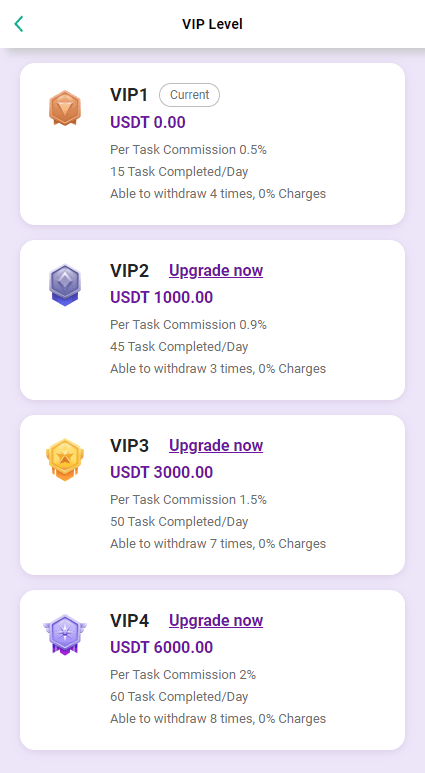Click the USDT 1000.00 price in VIP2
The image size is (425, 773).
pyautogui.click(x=162, y=297)
